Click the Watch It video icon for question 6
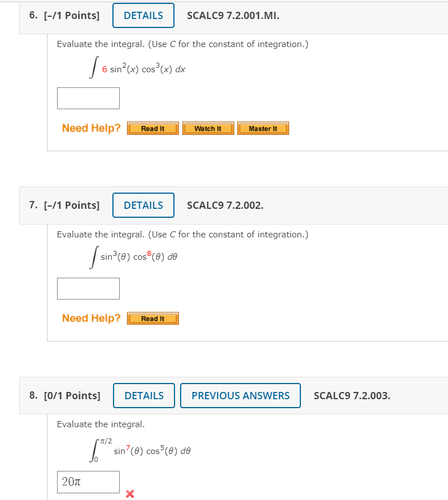The height and width of the screenshot is (500, 448). 208,128
